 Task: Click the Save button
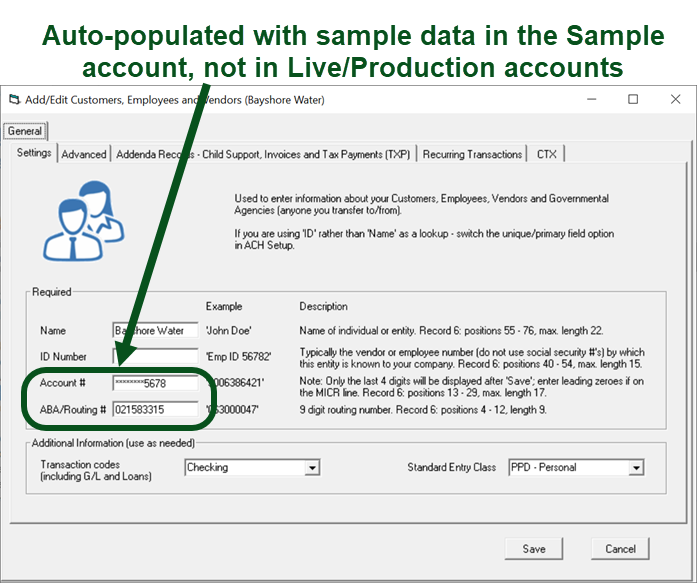pyautogui.click(x=534, y=549)
